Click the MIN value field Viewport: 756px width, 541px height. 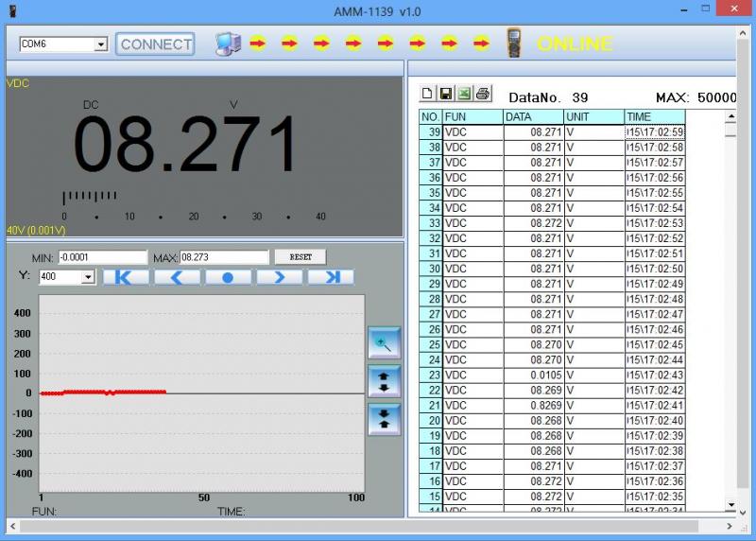103,257
